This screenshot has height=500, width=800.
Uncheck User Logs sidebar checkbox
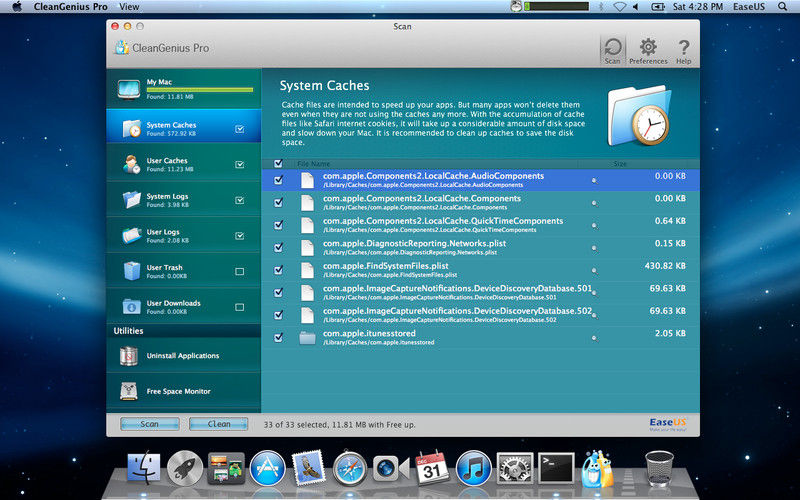click(239, 236)
